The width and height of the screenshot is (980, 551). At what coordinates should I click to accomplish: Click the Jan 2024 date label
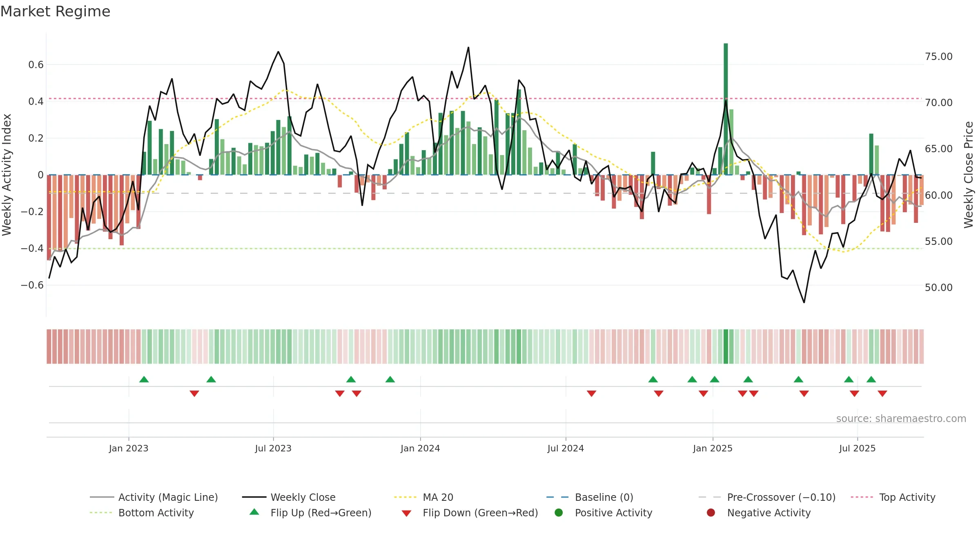(x=420, y=448)
